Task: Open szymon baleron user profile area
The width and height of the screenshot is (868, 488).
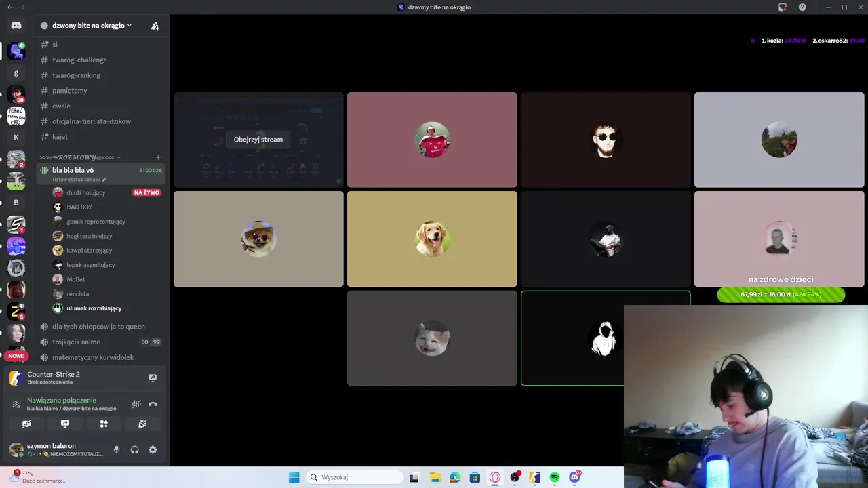Action: [57, 449]
